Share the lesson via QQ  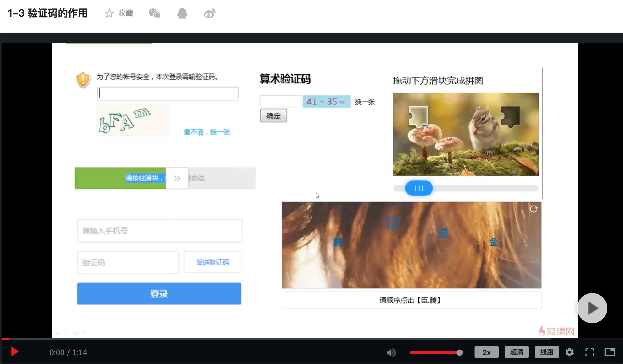[x=182, y=13]
